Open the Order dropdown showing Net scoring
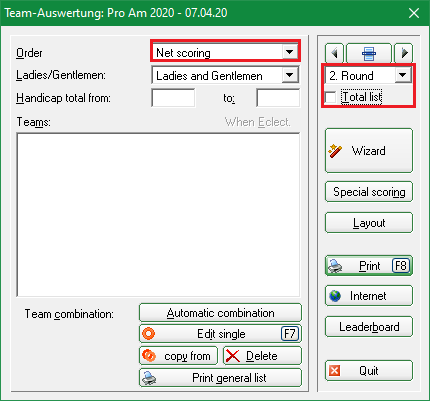 point(225,52)
